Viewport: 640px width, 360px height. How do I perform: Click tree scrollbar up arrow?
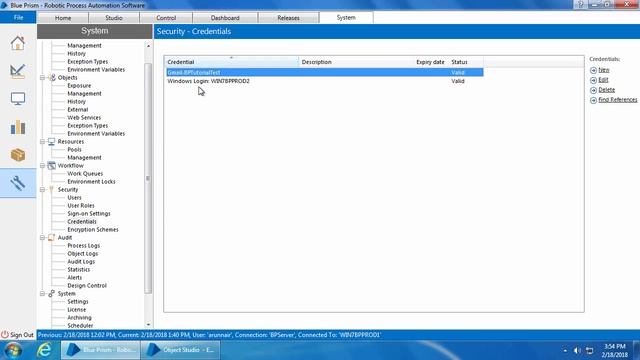148,46
